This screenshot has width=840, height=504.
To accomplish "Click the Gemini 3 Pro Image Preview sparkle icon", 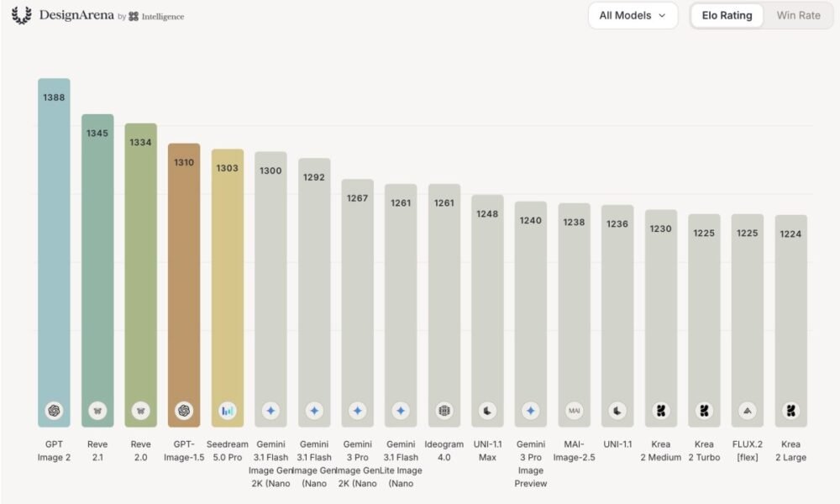I will point(530,411).
